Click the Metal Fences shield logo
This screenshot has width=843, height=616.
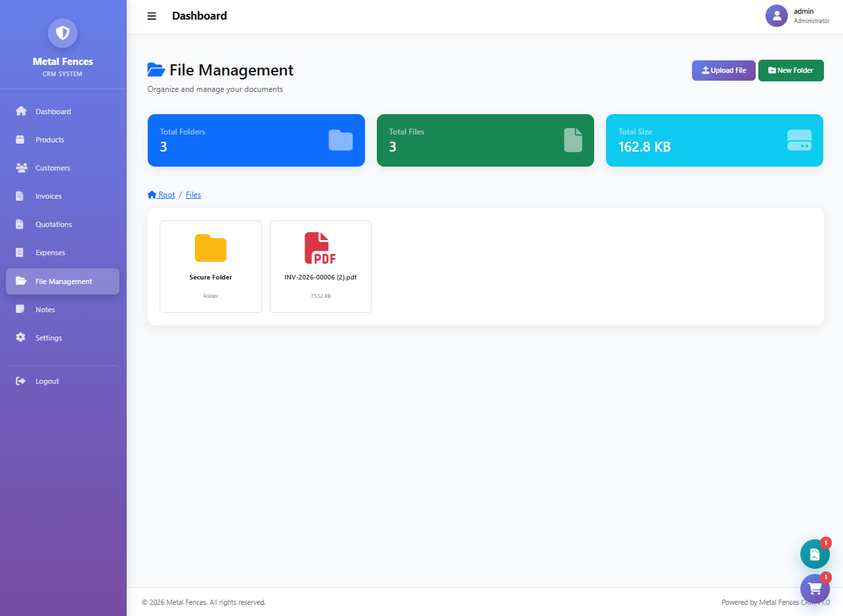(x=62, y=33)
